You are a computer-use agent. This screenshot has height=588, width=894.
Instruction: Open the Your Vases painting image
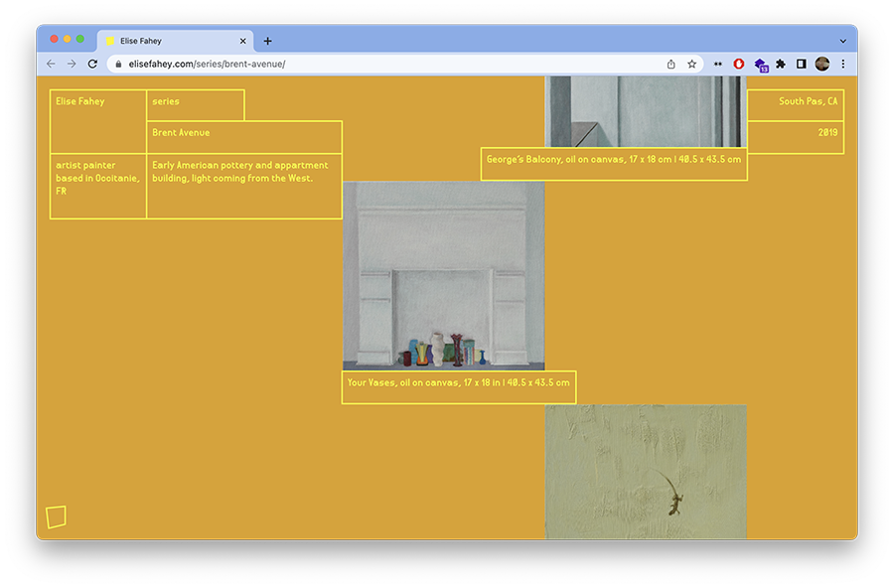tap(444, 275)
